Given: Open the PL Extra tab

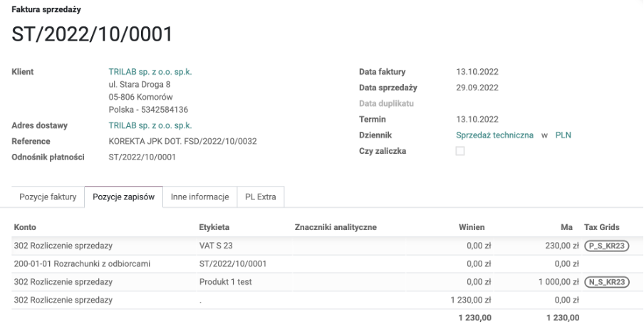Looking at the screenshot, I should (260, 197).
